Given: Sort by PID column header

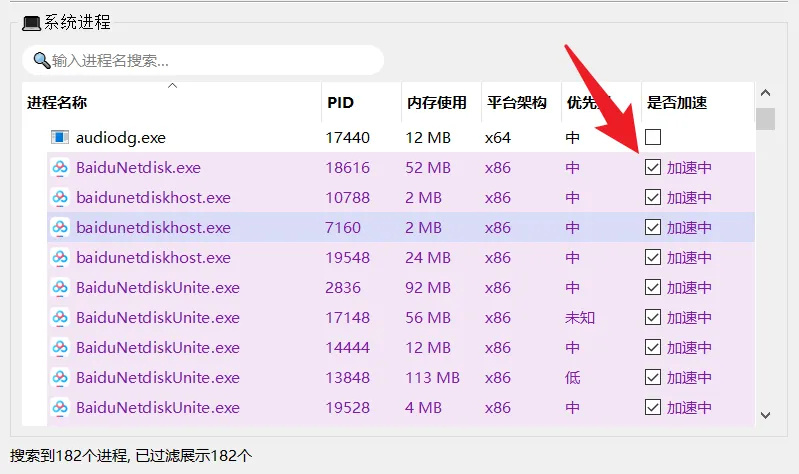Looking at the screenshot, I should [x=361, y=102].
